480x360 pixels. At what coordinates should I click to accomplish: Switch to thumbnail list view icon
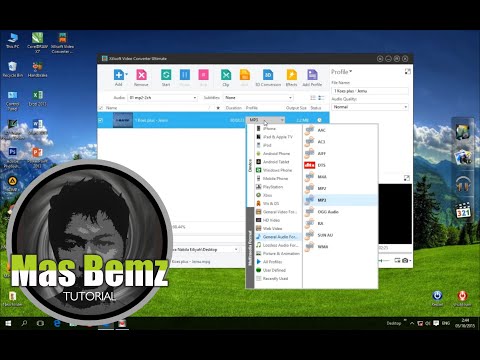point(313,98)
